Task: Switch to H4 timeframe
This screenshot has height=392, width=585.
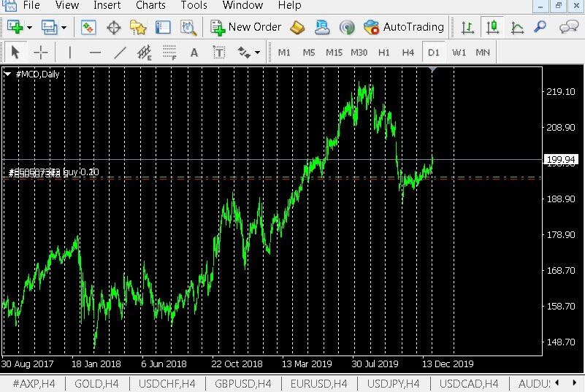Action: [x=408, y=53]
